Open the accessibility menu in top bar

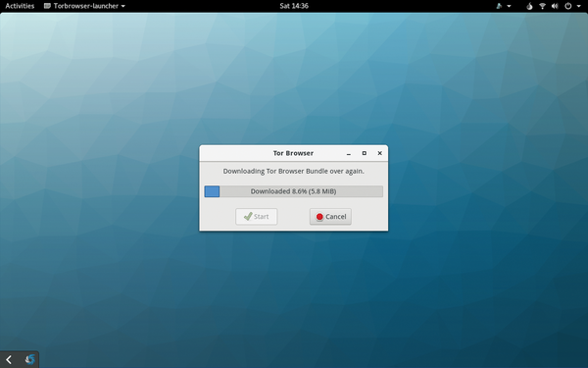499,6
